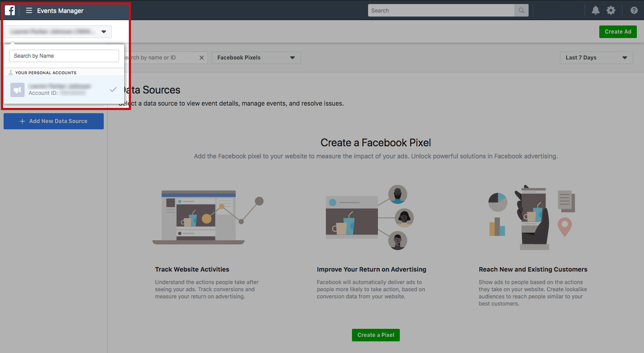This screenshot has height=353, width=644.
Task: Click 'Reach New and Existing Customers' heading
Action: click(x=533, y=269)
